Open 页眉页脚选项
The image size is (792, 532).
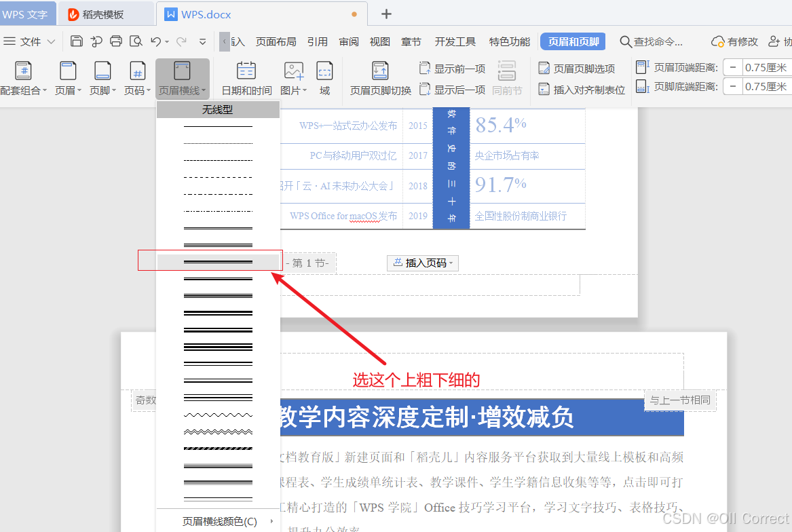[x=576, y=69]
